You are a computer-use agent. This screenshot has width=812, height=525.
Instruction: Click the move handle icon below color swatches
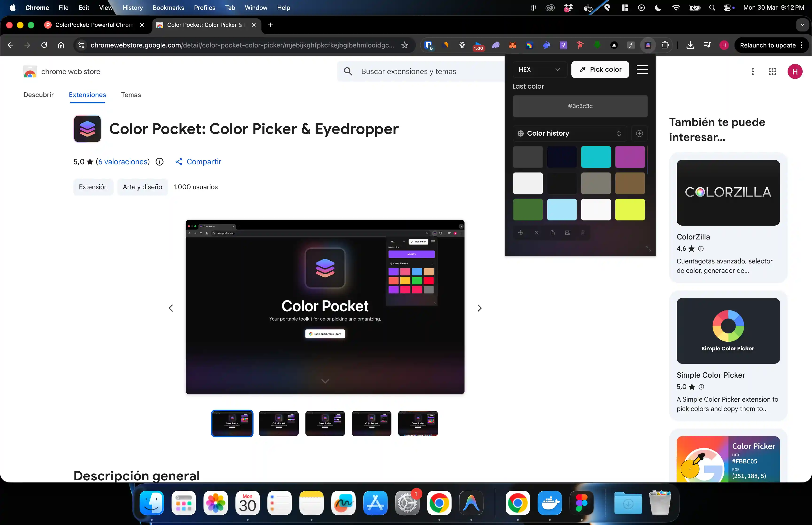tap(521, 233)
